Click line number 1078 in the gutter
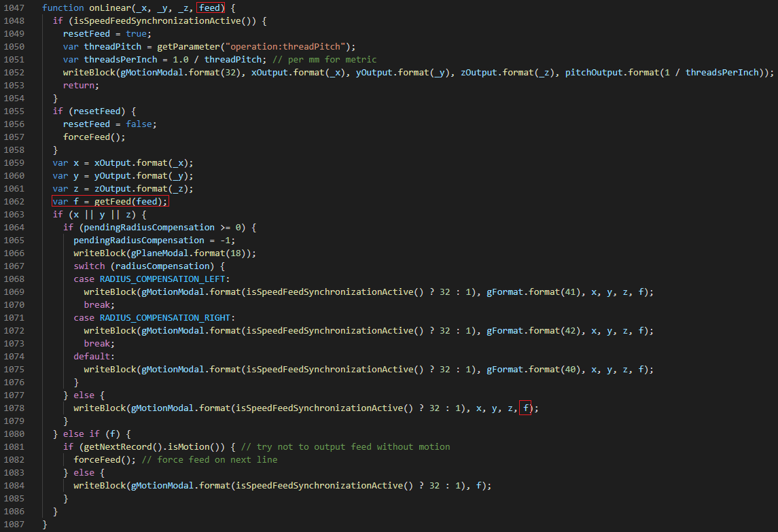778x532 pixels. coord(14,408)
